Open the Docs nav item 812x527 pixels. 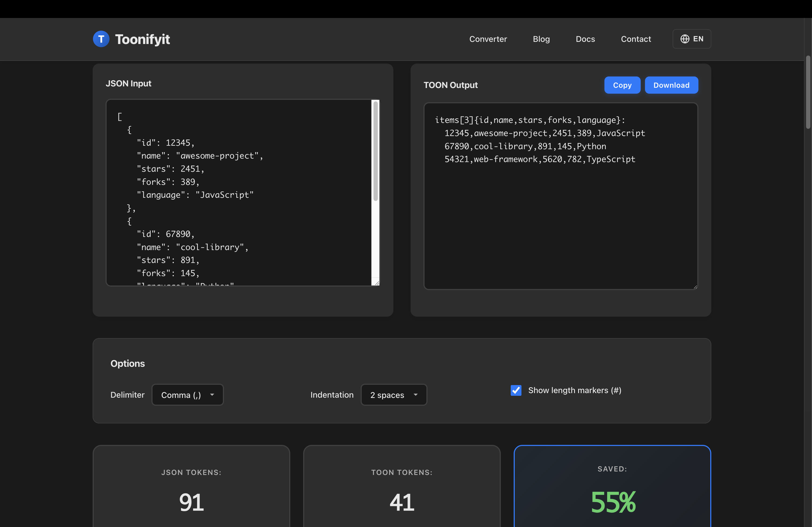(x=585, y=39)
